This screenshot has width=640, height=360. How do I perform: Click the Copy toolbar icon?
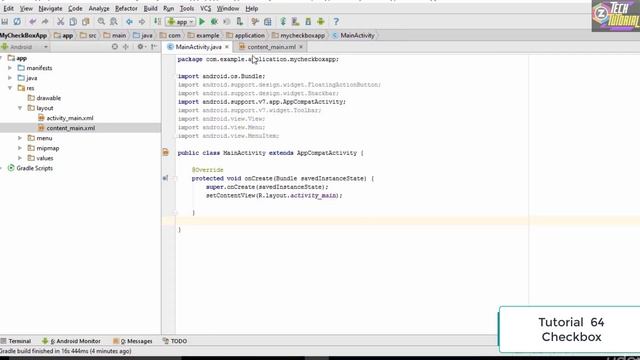73,22
